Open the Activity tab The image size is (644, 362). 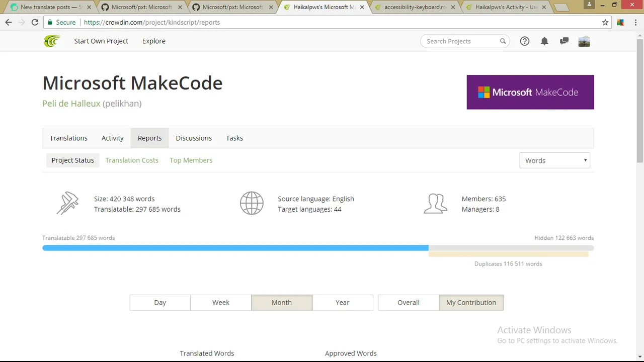[x=113, y=138]
